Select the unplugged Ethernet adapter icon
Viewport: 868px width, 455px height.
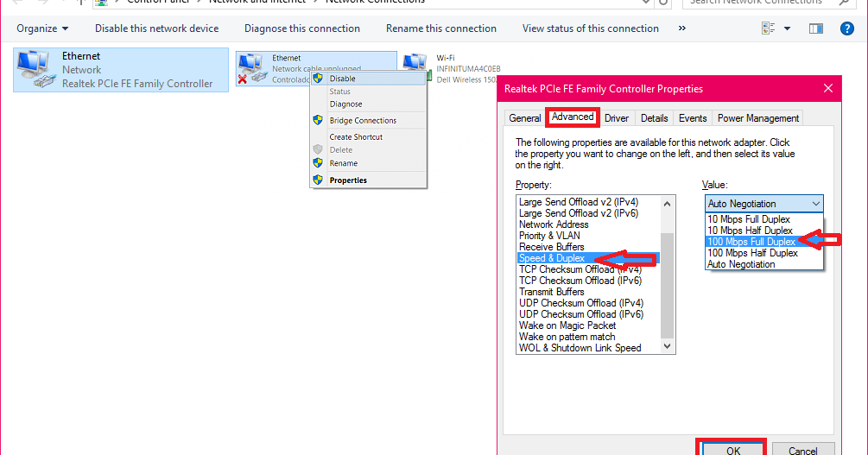[x=252, y=68]
